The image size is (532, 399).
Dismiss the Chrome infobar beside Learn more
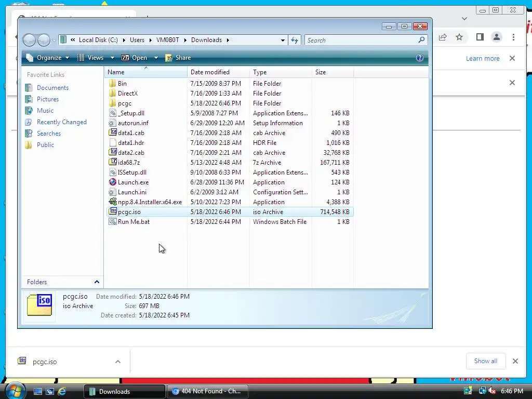click(512, 58)
